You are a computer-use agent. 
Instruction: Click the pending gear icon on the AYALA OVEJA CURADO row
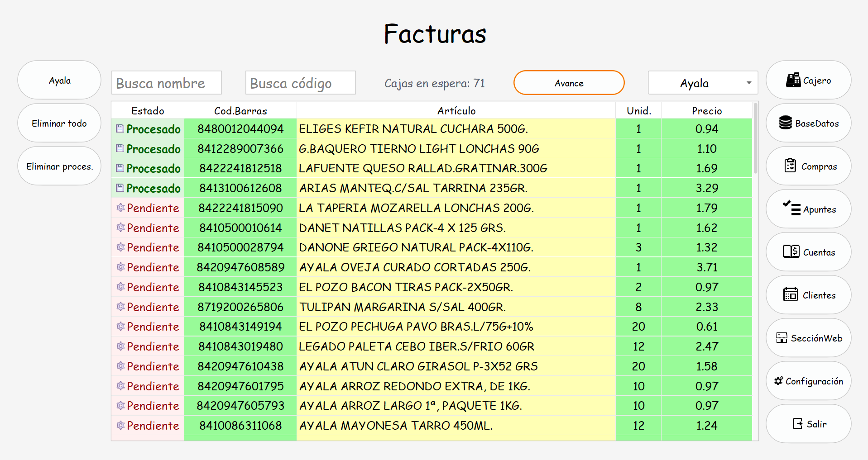pos(120,267)
